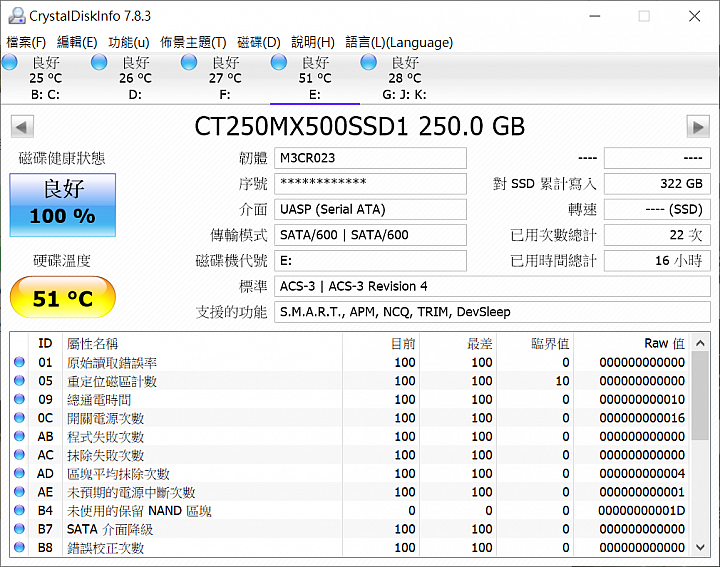Click status dot for attribute AC
This screenshot has width=720, height=567.
point(19,455)
